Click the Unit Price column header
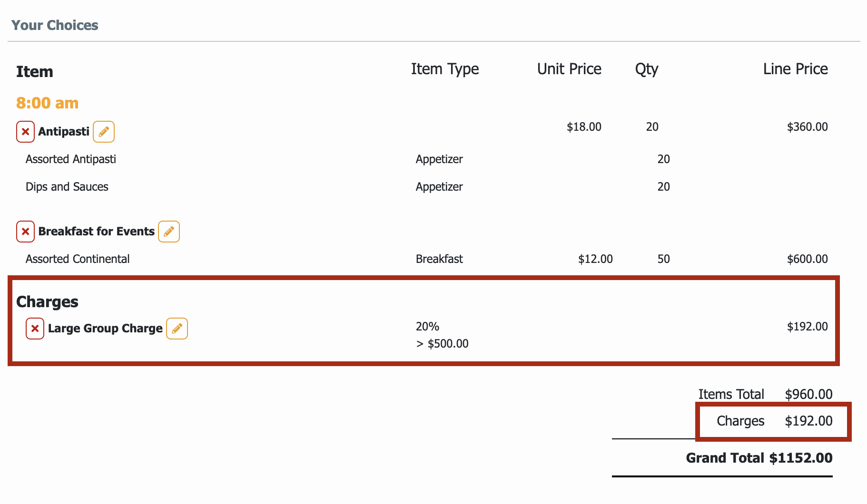 569,69
